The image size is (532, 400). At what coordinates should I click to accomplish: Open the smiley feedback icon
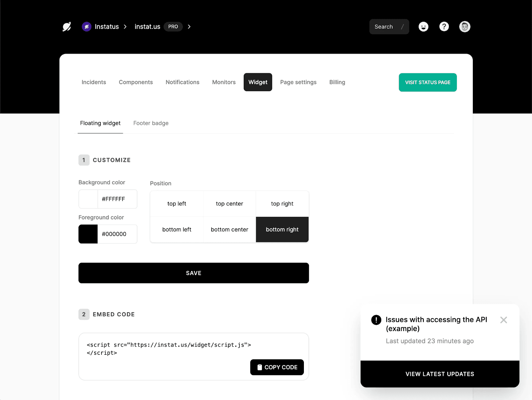pyautogui.click(x=423, y=27)
